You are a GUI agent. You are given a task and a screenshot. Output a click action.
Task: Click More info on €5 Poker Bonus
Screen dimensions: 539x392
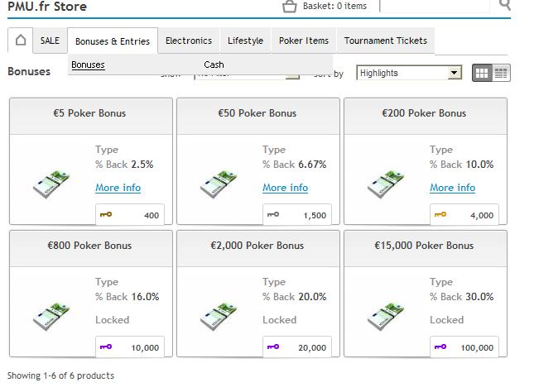coord(118,188)
